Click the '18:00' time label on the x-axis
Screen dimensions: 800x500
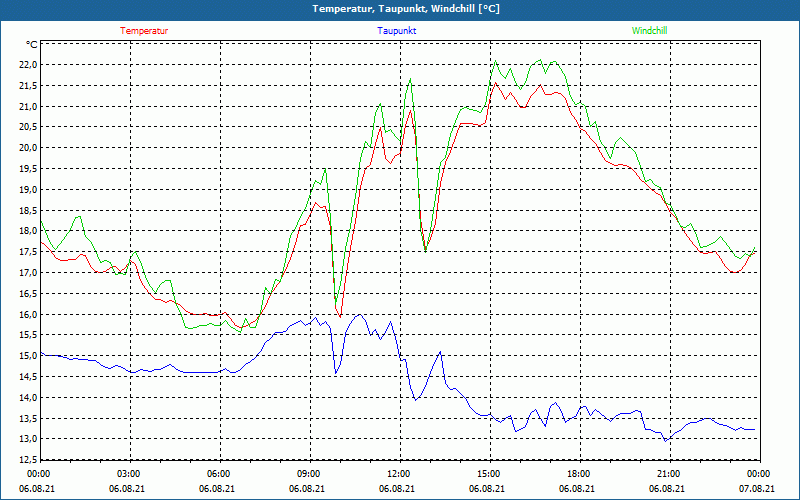580,474
